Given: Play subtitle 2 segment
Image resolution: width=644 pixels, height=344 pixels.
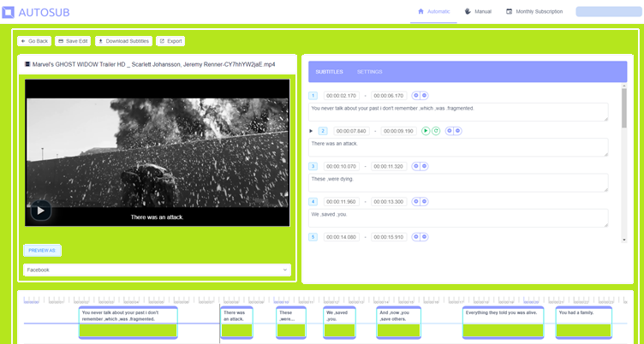Looking at the screenshot, I should click(x=426, y=131).
